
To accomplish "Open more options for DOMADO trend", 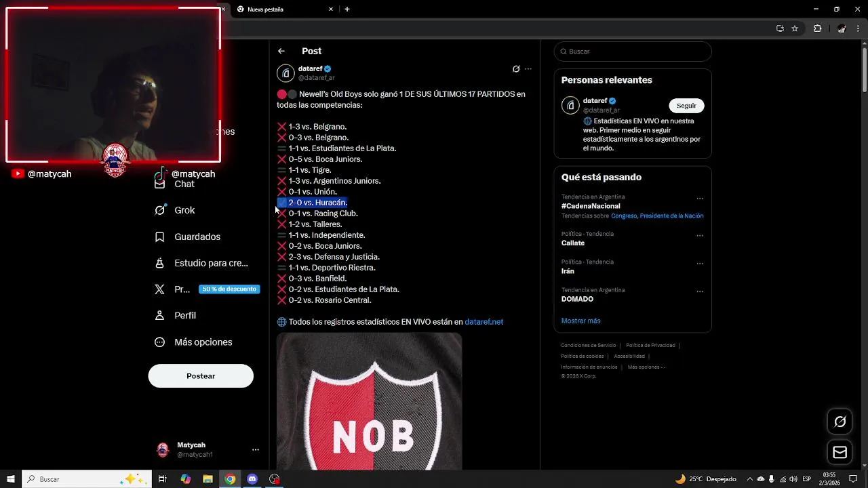I will (x=700, y=291).
